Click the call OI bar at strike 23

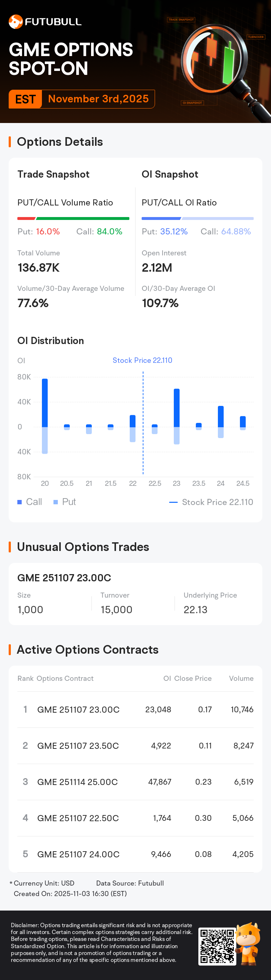[177, 408]
